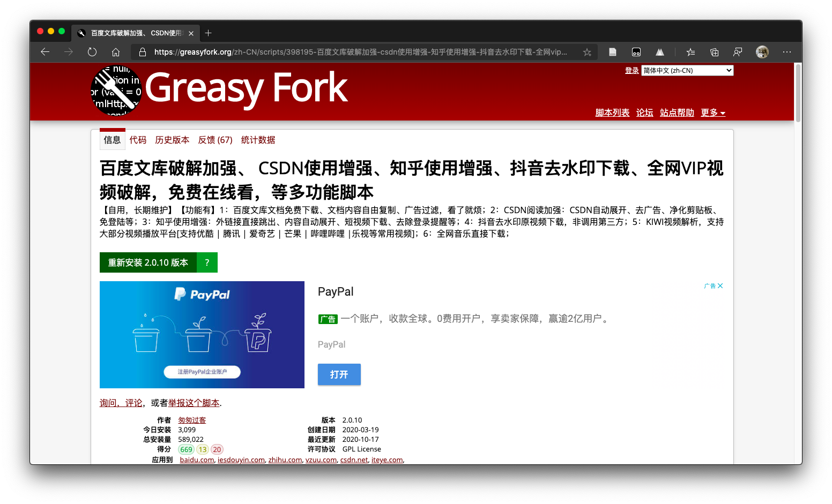Reload the current page
Screen dimensions: 832x504
point(92,52)
